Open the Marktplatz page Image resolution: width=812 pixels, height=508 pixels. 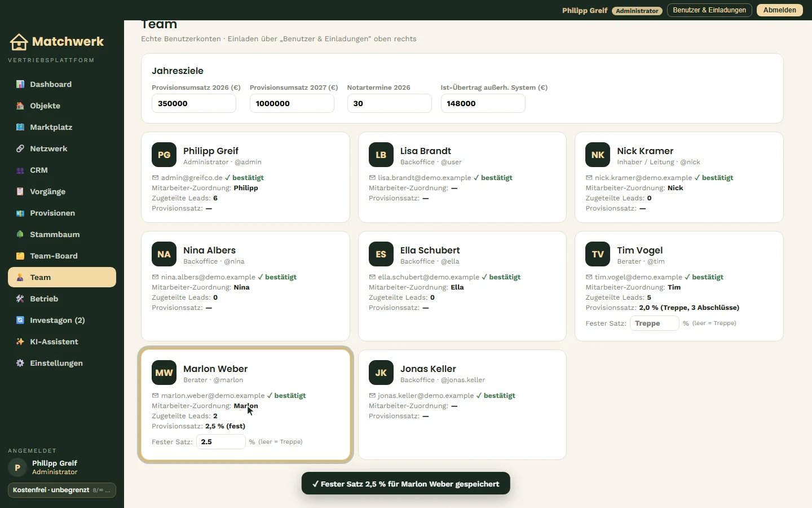tap(62, 127)
